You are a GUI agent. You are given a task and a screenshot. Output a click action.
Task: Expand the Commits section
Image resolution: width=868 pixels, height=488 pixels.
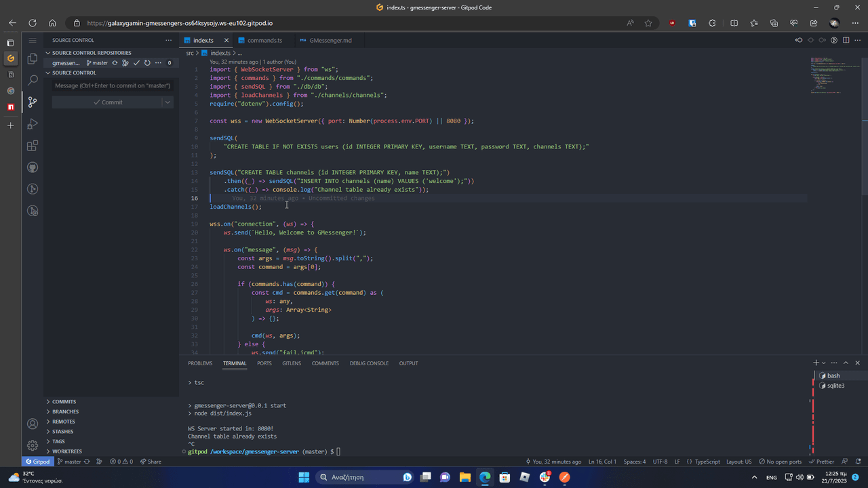tap(64, 402)
